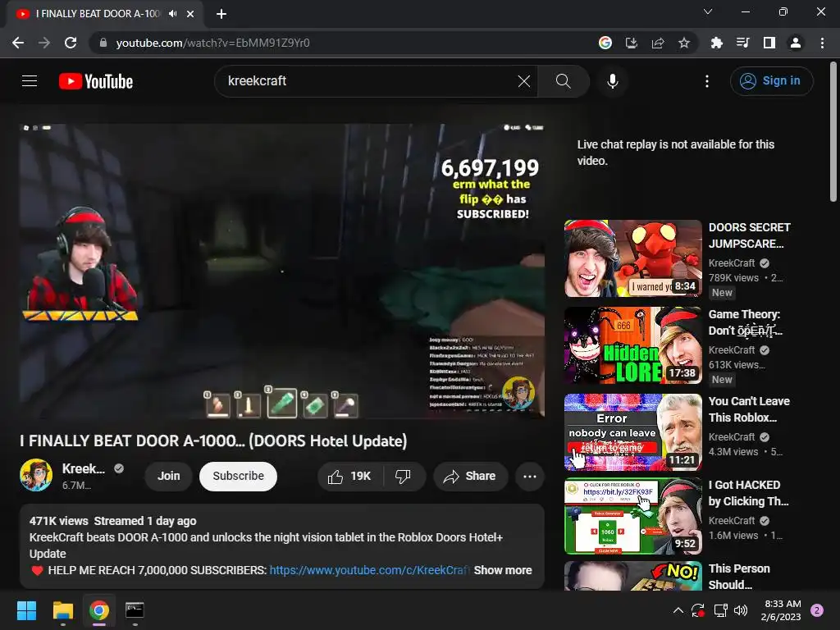Click KreekCraft channel name under first suggestion
This screenshot has width=840, height=630.
731,263
